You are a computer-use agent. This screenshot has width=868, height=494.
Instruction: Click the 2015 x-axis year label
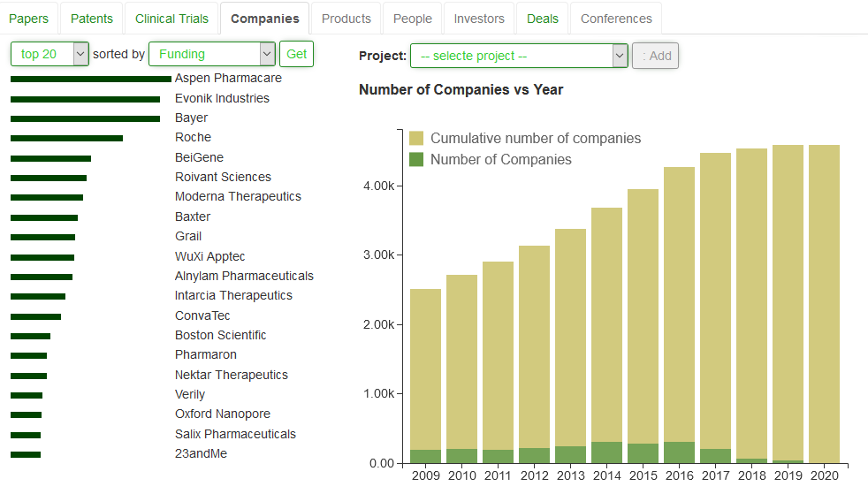click(643, 475)
